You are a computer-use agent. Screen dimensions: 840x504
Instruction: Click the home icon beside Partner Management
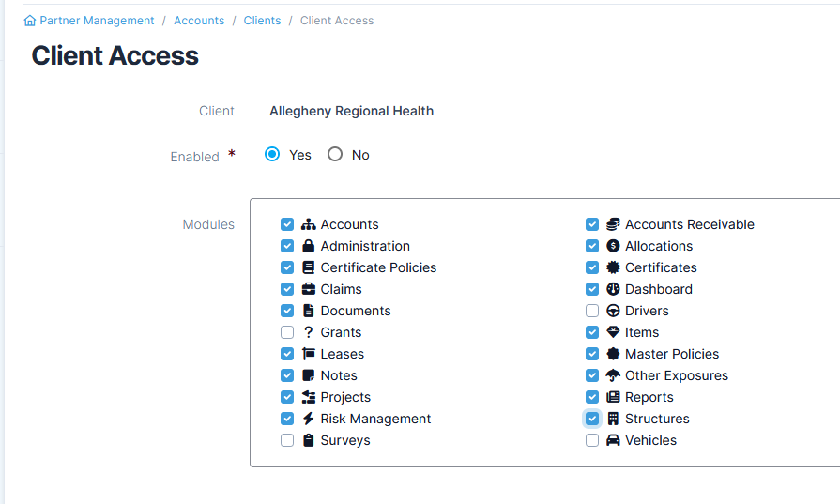pos(30,21)
